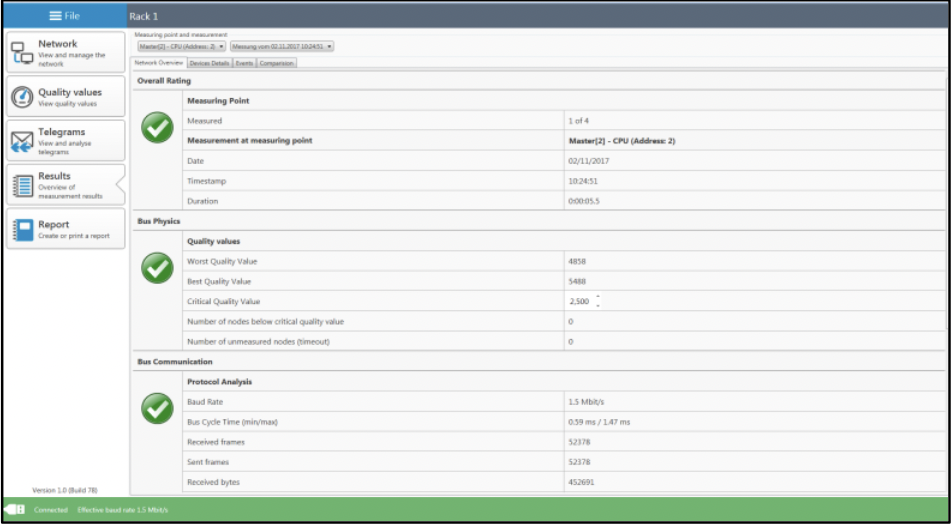
Task: Open the Comparision tab
Action: point(277,63)
